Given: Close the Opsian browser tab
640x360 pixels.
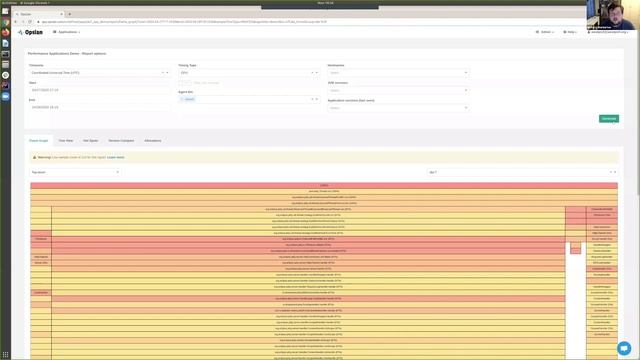Looking at the screenshot, I should pos(61,14).
